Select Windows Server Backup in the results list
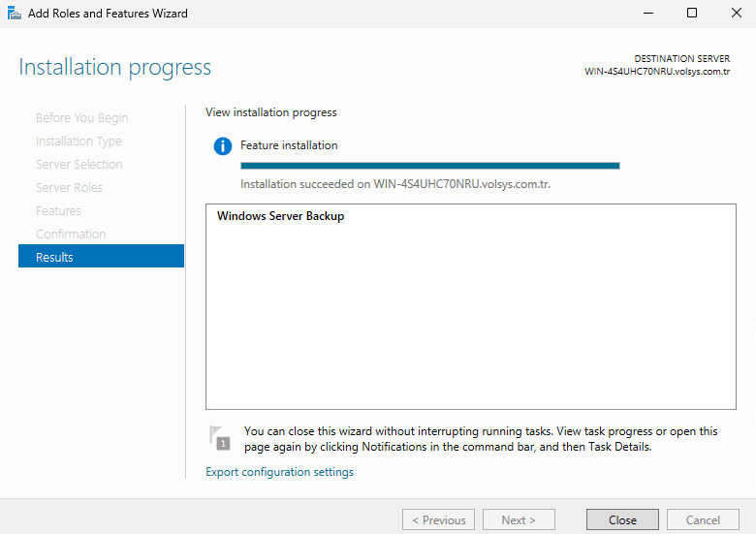This screenshot has width=756, height=534. [x=280, y=216]
